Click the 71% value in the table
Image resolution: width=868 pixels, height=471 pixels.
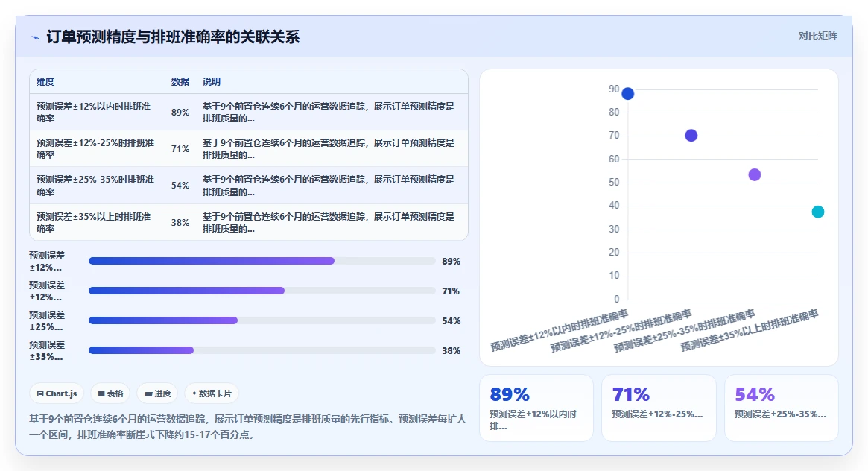click(x=180, y=149)
